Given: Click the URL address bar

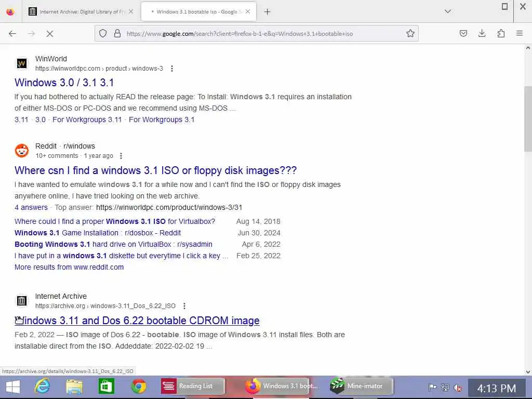Looking at the screenshot, I should [256, 34].
